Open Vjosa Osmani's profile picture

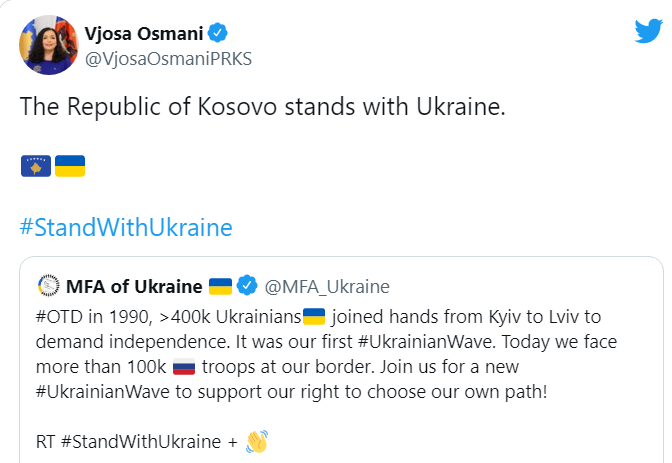49,45
